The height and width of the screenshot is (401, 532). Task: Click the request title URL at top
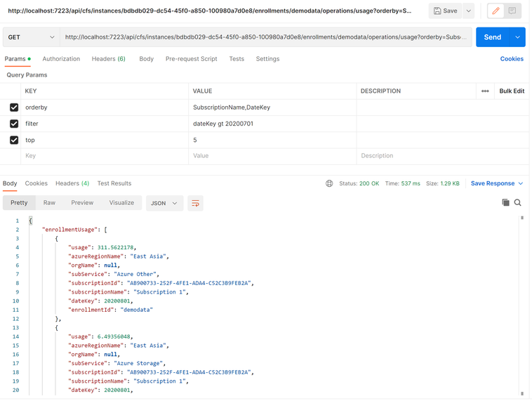point(210,11)
